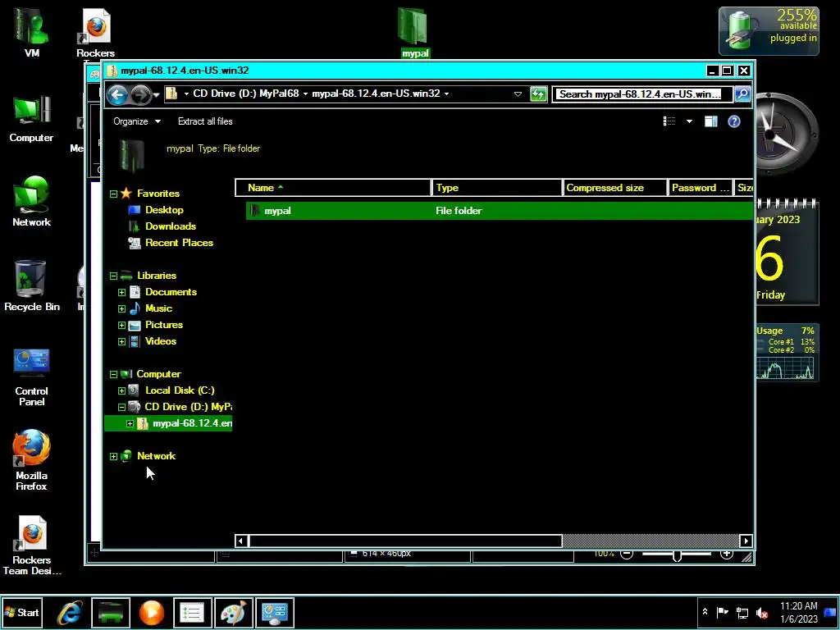
Task: Click Extract all files
Action: (x=205, y=121)
